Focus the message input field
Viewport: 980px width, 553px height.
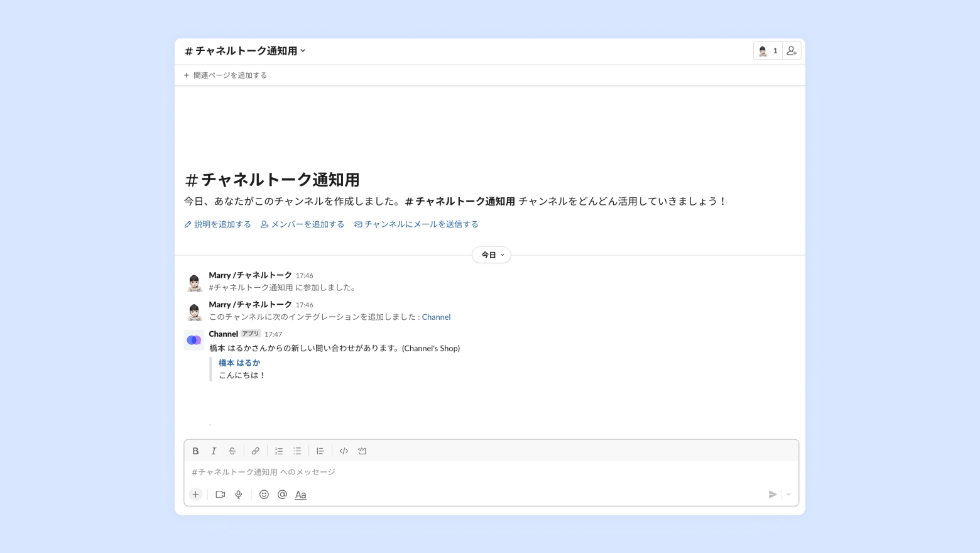pos(491,472)
